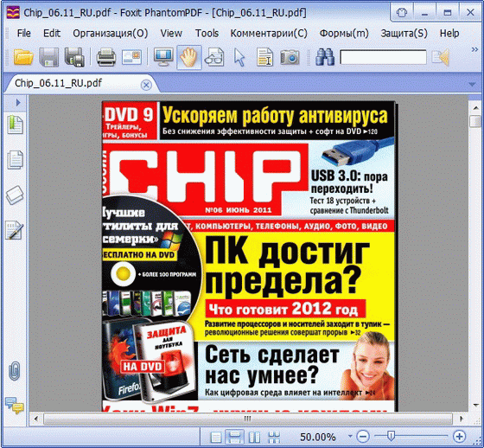
Task: Select the Chip_06.11_RU.pdf document tab
Action: (x=59, y=83)
